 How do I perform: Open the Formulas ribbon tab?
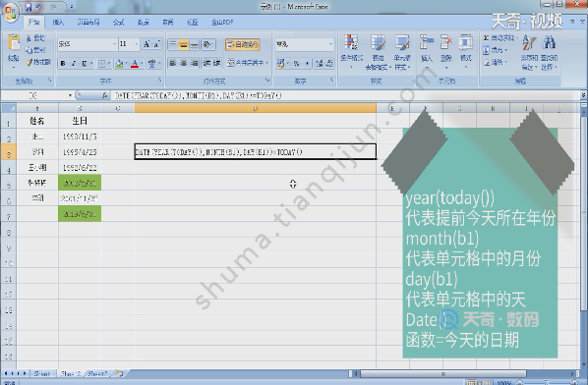click(x=119, y=23)
